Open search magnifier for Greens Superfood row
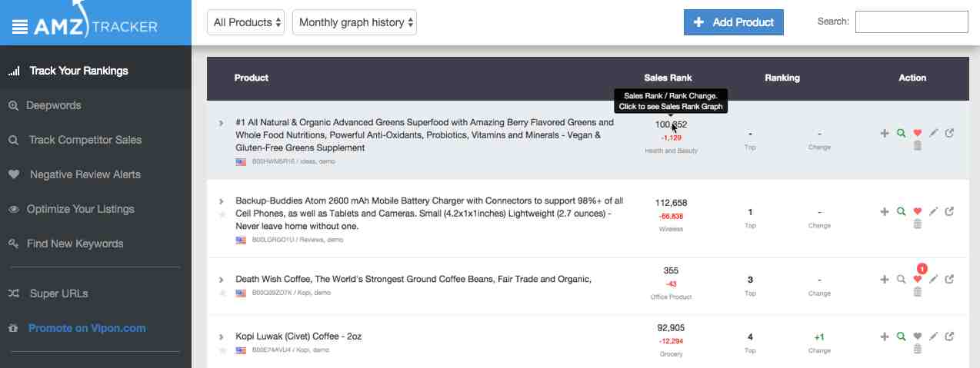Image resolution: width=980 pixels, height=368 pixels. 901,134
